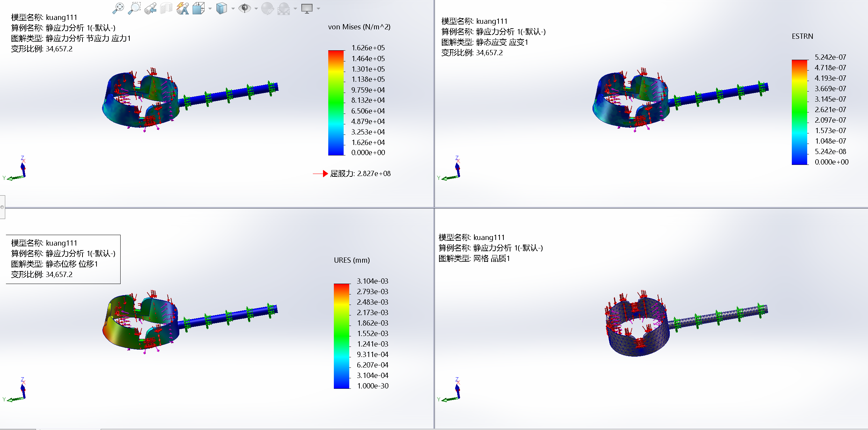Expand the View Settings dropdown arrow
868x430 pixels.
[318, 9]
